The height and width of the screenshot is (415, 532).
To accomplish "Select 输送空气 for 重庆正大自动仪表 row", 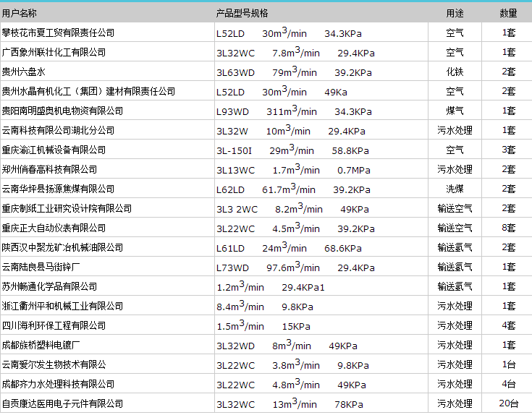I will 455,228.
